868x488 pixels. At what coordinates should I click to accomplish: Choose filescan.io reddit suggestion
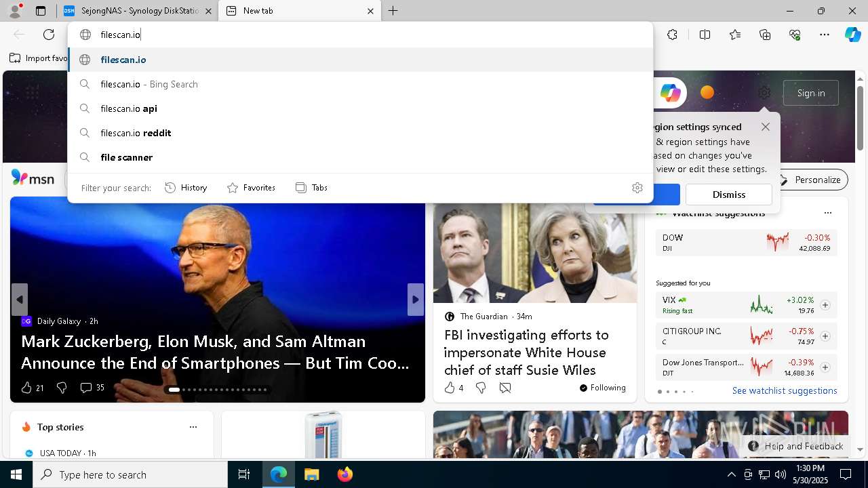click(360, 133)
